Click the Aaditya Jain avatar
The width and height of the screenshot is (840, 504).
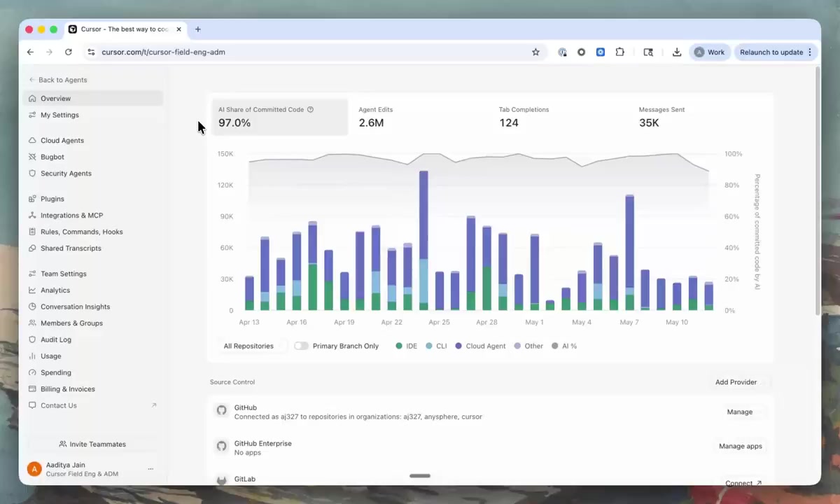tap(34, 469)
